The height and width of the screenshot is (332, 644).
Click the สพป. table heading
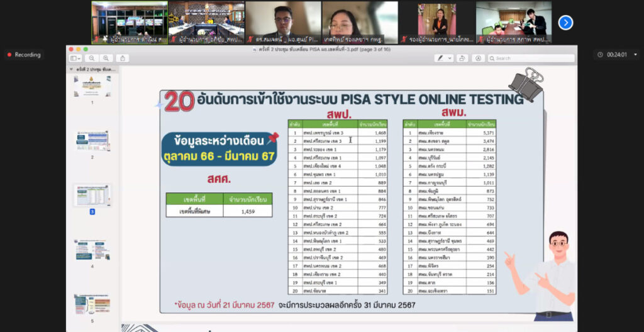click(x=339, y=113)
